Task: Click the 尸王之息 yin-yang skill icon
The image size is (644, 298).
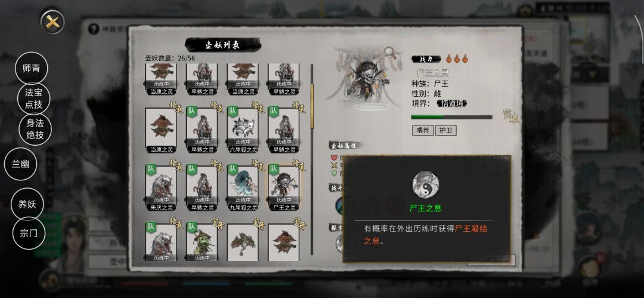Action: [x=426, y=185]
